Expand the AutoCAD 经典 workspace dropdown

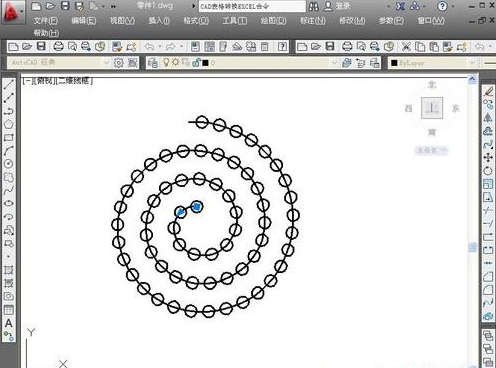(x=106, y=63)
